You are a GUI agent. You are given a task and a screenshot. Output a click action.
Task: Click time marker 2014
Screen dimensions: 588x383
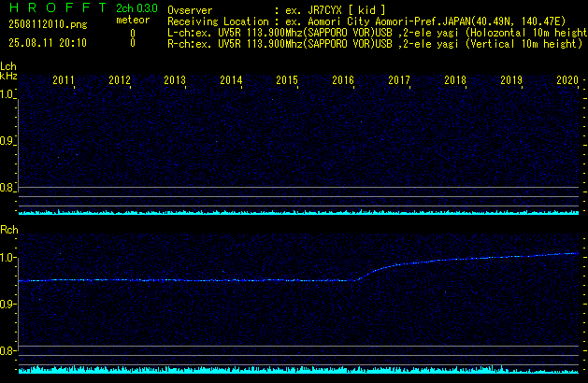(231, 80)
